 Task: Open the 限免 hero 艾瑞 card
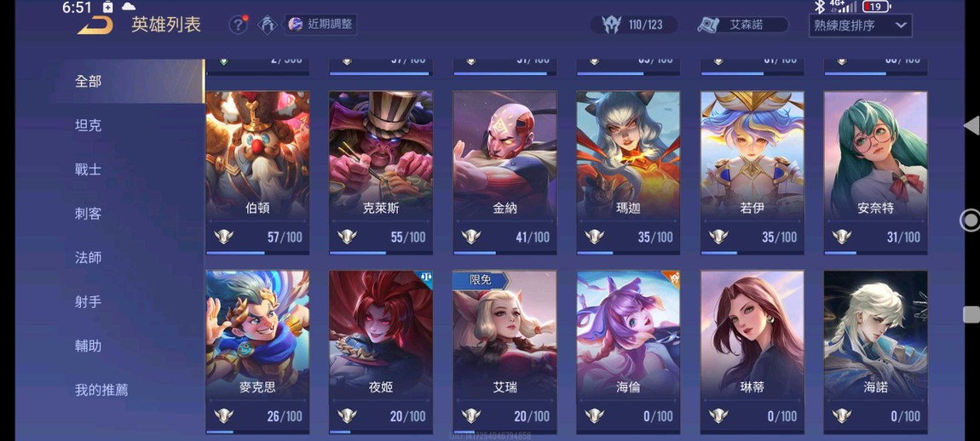click(505, 352)
